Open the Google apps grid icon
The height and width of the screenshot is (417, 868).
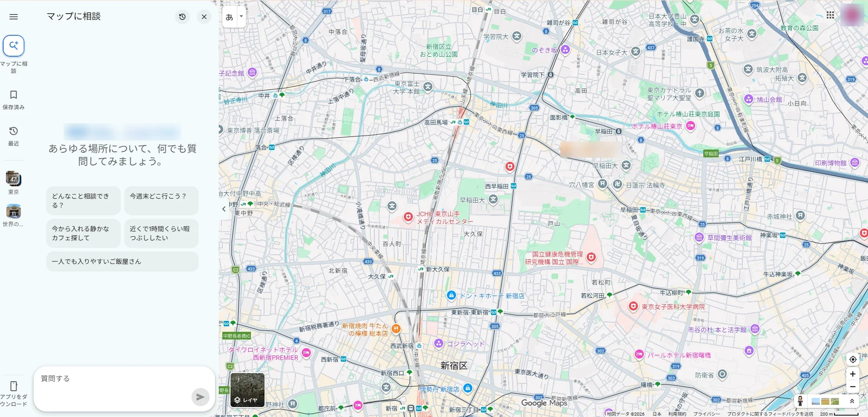[x=830, y=15]
